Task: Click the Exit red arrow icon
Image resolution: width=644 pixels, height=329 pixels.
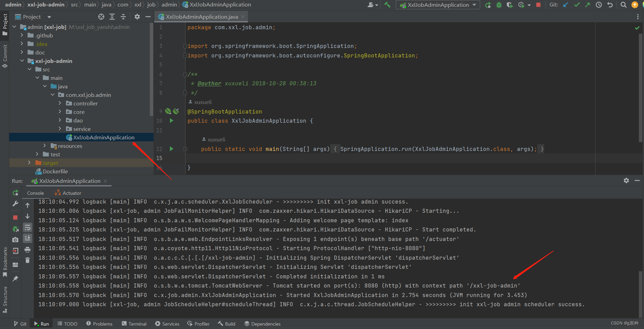Action: pos(15,251)
